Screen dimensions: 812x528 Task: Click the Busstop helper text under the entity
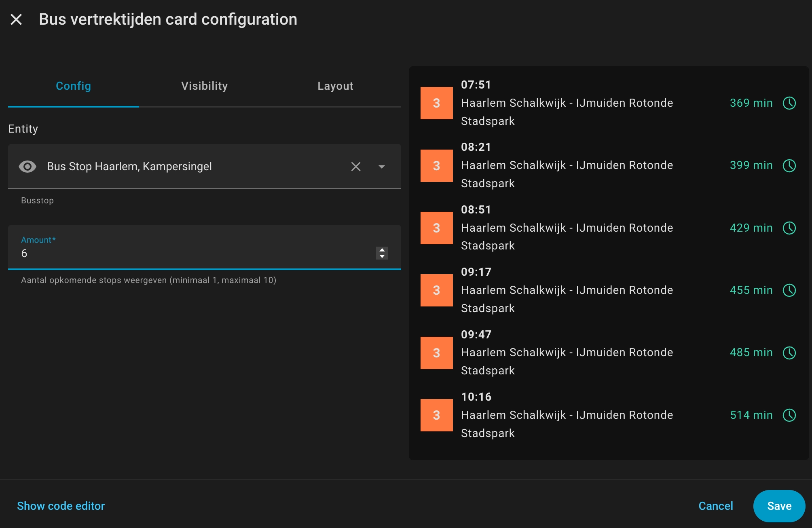point(37,201)
